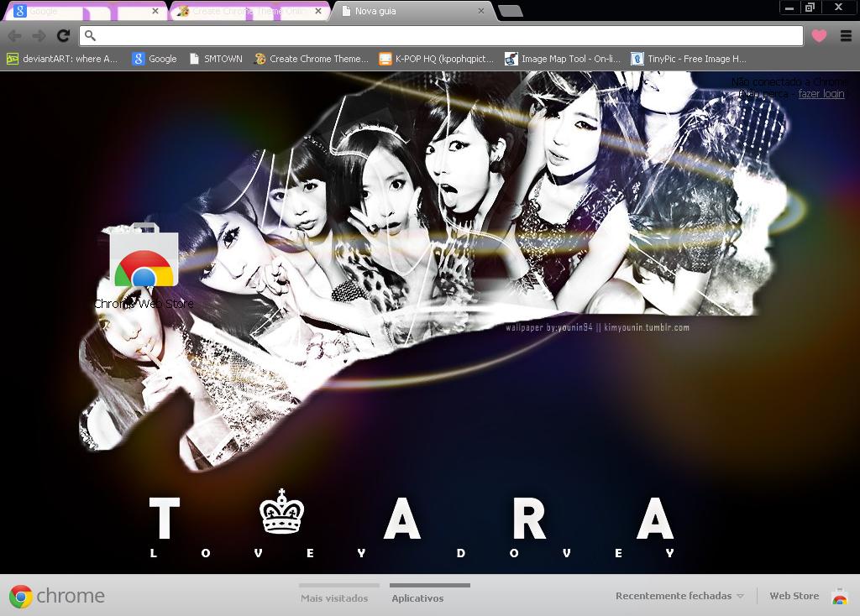Viewport: 860px width, 616px height.
Task: Close the Google tab
Action: pos(155,11)
